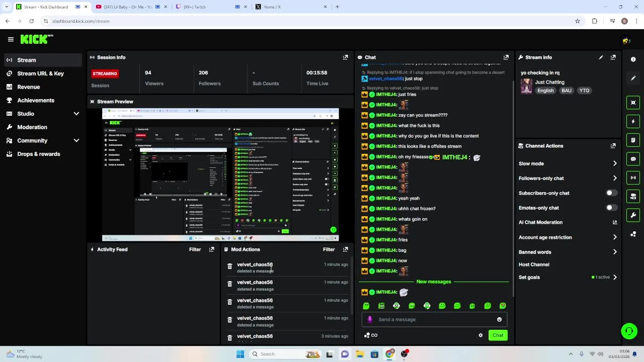Click the pencil icon in the right rail
Image resolution: width=644 pixels, height=362 pixels.
633,78
